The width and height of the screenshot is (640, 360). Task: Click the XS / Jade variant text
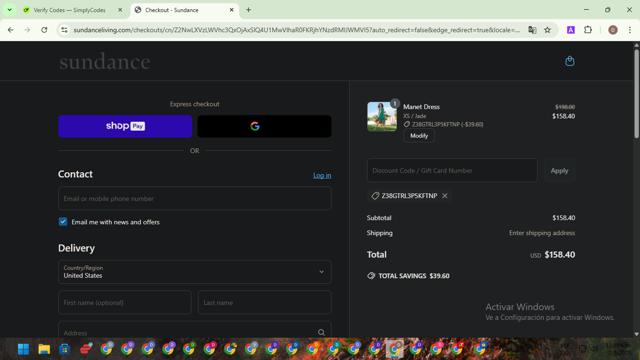tap(415, 116)
